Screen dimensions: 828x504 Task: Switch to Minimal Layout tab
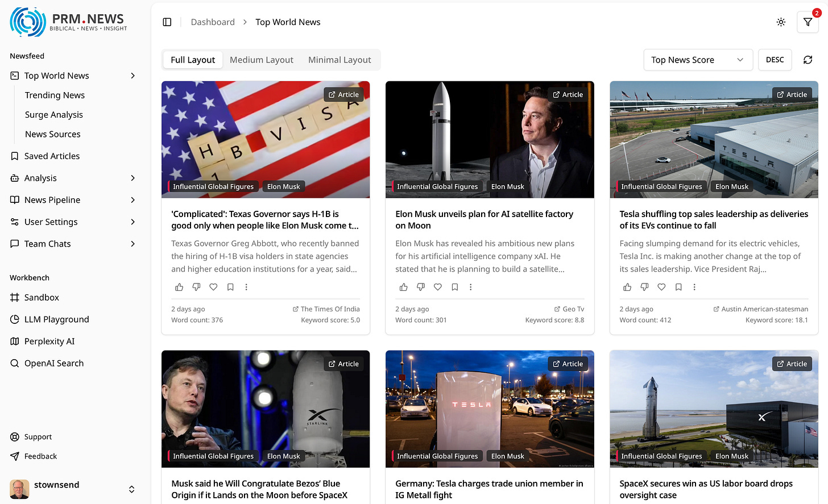point(340,60)
